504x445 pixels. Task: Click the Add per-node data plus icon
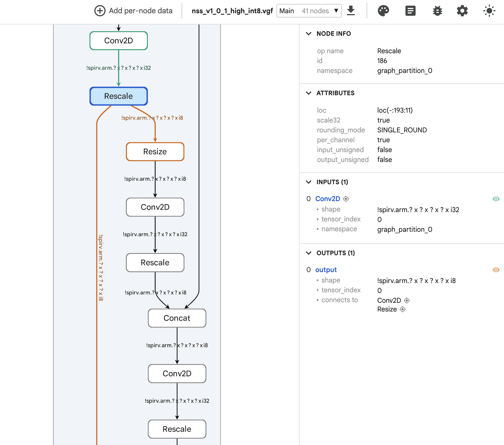tap(100, 11)
